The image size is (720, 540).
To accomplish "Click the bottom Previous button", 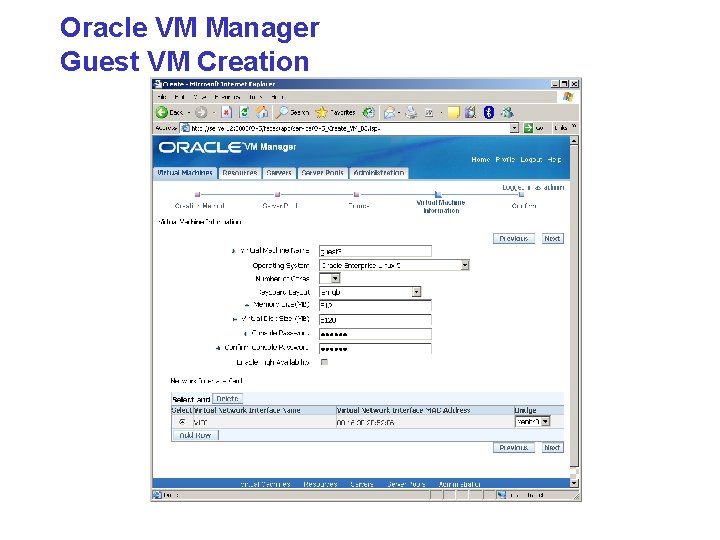I will 513,447.
